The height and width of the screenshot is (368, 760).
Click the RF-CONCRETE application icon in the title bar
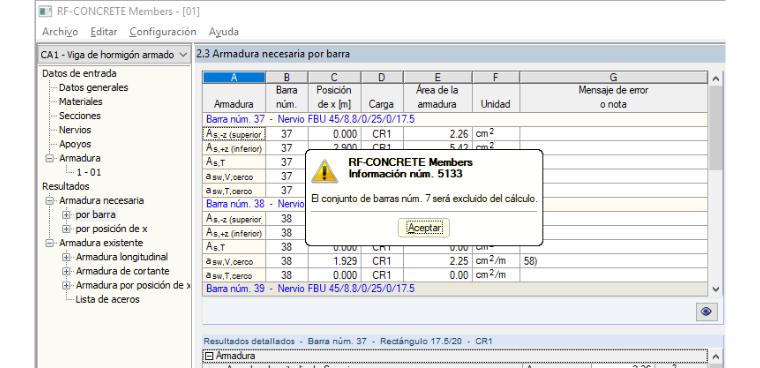point(46,12)
